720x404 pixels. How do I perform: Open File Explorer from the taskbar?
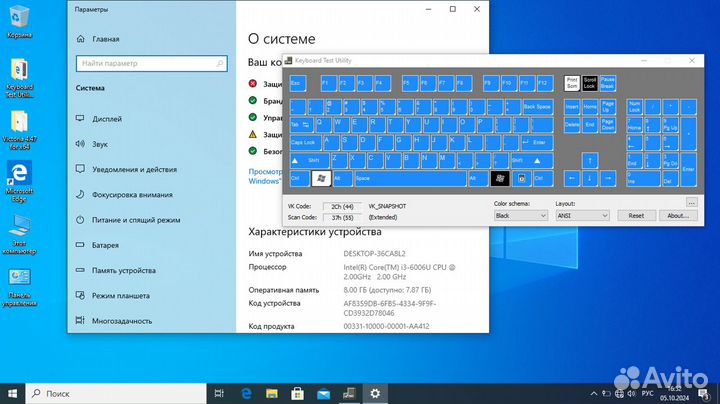pos(272,393)
